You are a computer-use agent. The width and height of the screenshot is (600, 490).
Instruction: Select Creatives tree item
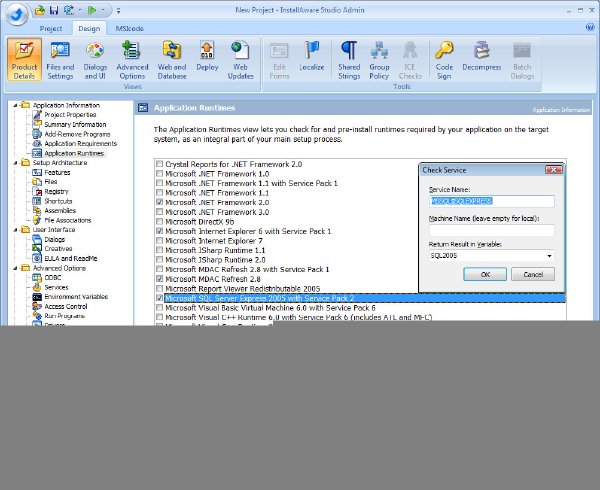pos(58,249)
